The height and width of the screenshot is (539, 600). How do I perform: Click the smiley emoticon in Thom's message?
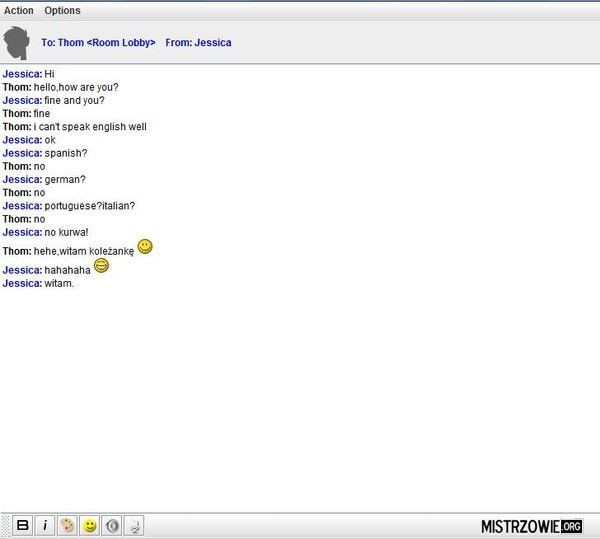[145, 246]
